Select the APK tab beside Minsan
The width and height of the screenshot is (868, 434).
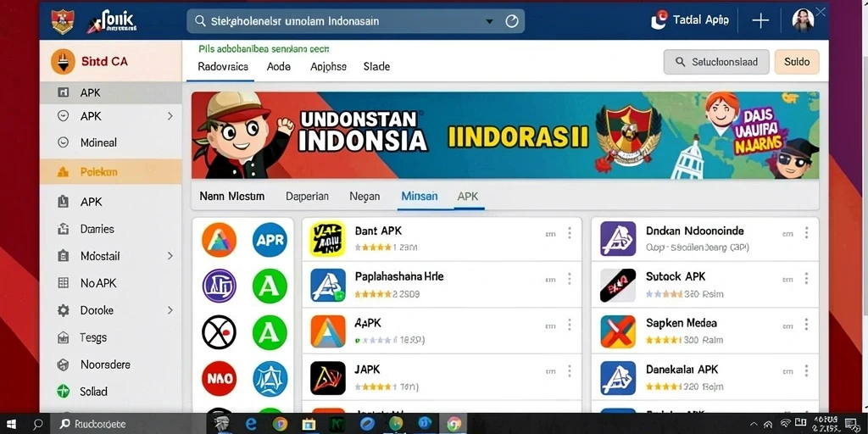pos(468,196)
